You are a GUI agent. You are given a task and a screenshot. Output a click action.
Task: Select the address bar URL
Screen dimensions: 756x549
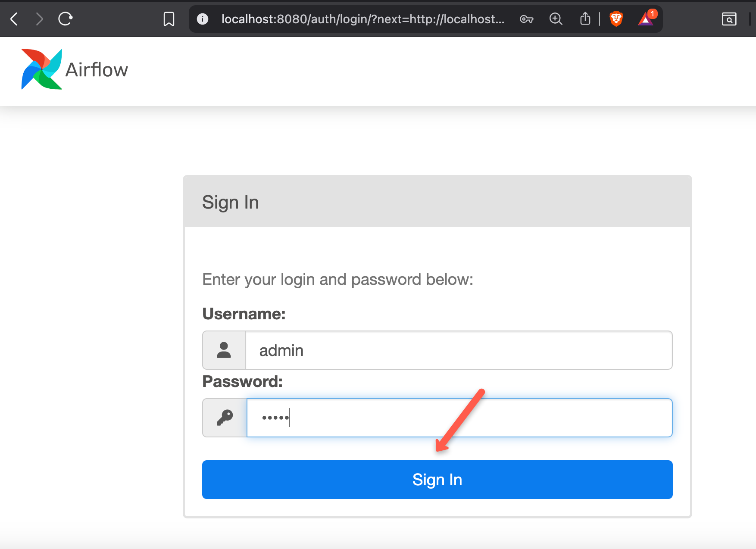pos(362,19)
